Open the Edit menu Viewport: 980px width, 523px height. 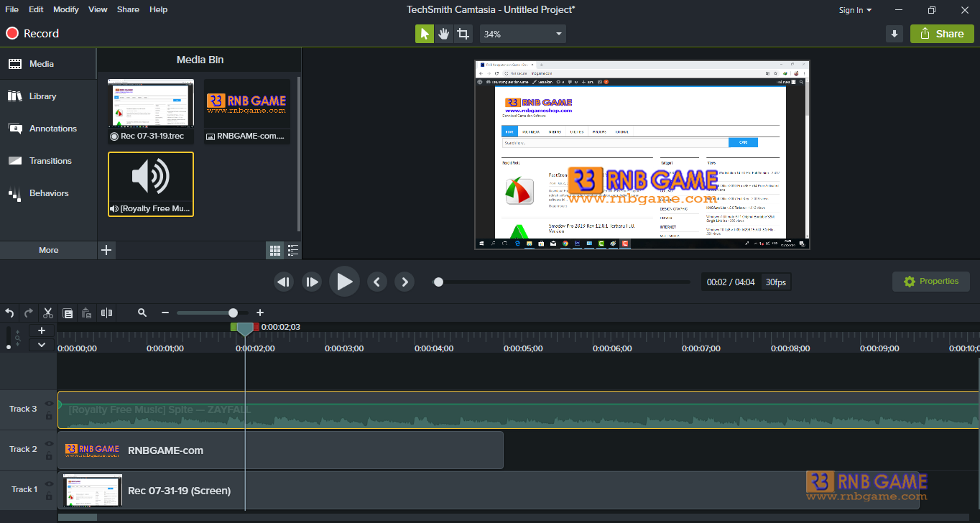pyautogui.click(x=37, y=9)
